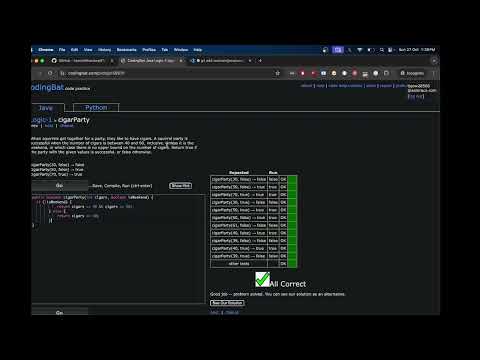
Task: Click the log out link
Action: click(x=416, y=96)
